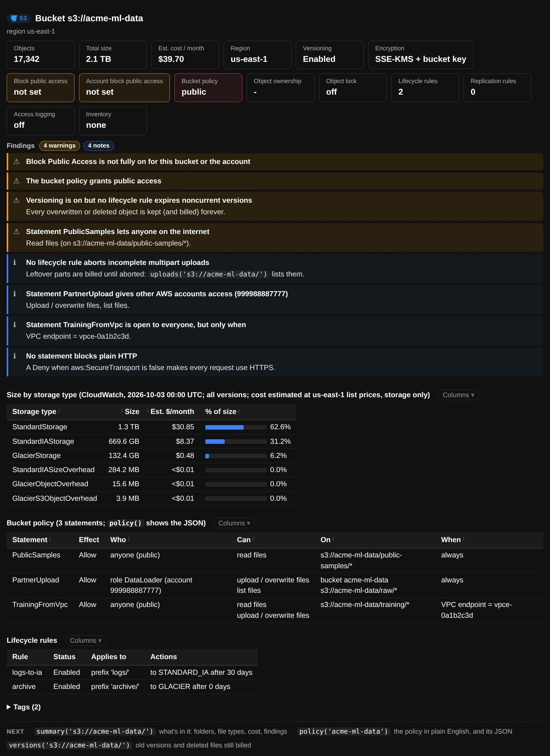Sort storage table by Est. $/month
This screenshot has width=550, height=756.
point(170,412)
